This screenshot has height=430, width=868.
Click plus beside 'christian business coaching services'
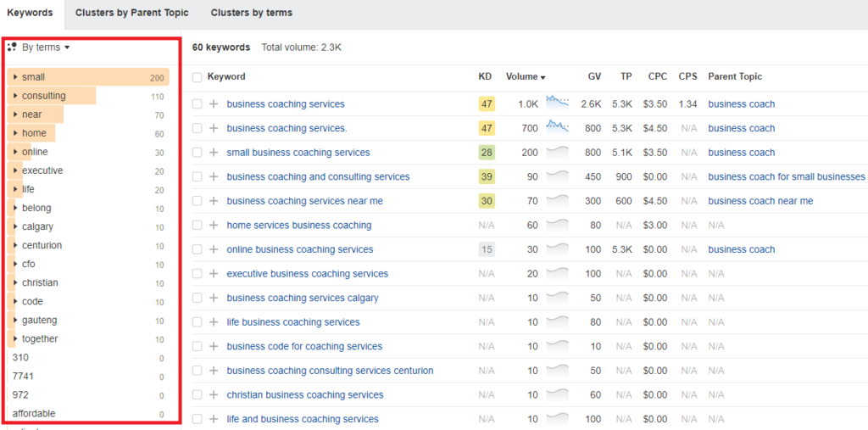click(214, 395)
